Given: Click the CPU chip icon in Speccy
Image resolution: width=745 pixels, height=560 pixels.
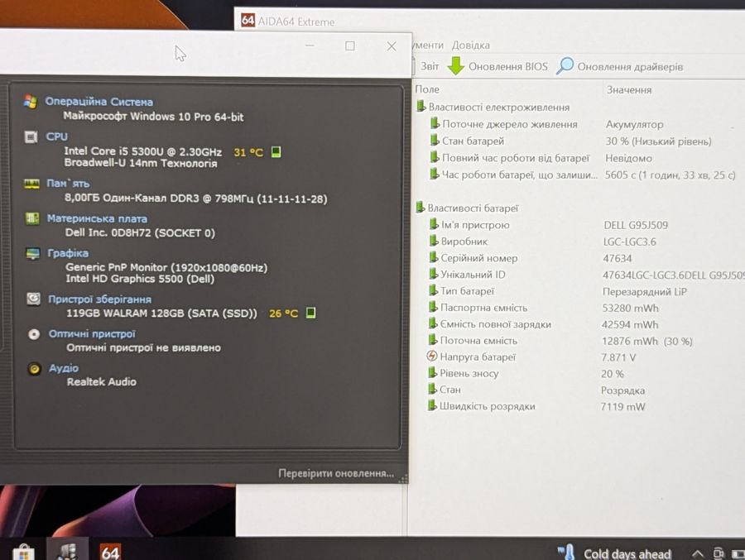Looking at the screenshot, I should coord(31,136).
